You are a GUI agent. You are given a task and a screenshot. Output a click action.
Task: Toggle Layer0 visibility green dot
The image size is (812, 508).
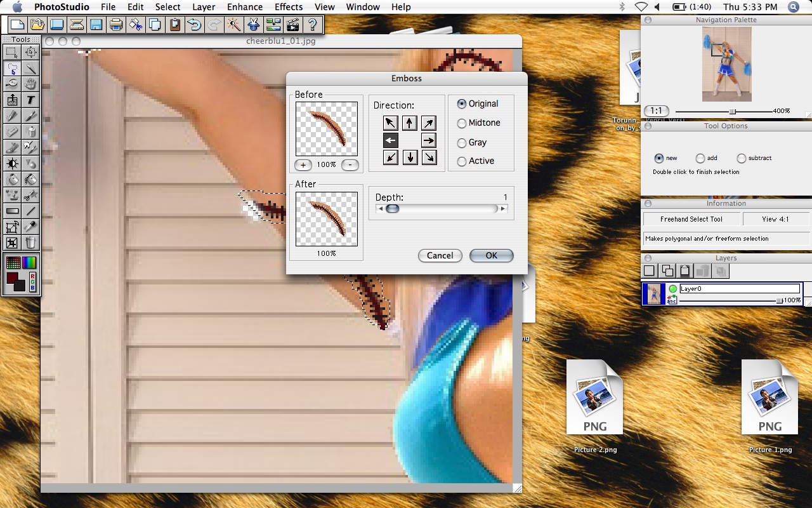673,289
